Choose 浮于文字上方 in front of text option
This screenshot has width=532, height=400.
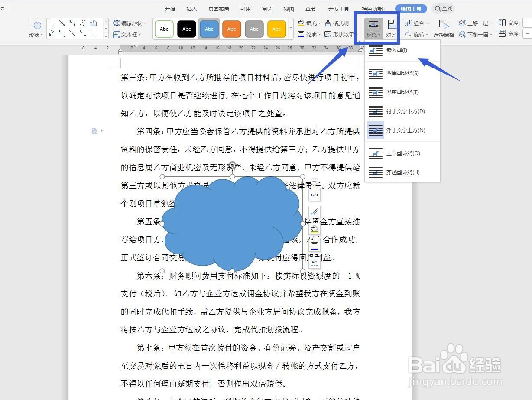pos(402,130)
